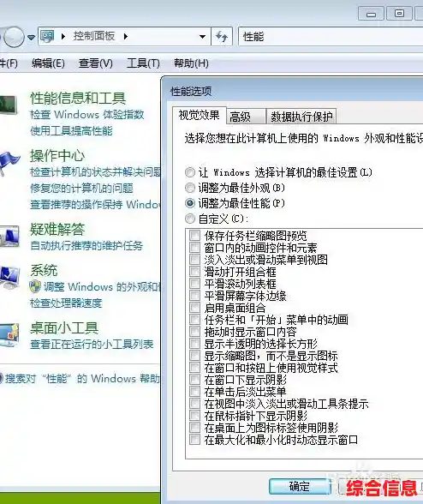Click the help icon next to 搜索对性能的帮助

pos(1,378)
